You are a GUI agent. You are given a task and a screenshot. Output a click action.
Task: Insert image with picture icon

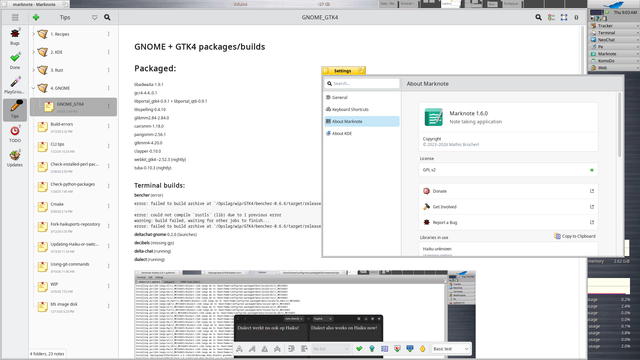pyautogui.click(x=397, y=349)
